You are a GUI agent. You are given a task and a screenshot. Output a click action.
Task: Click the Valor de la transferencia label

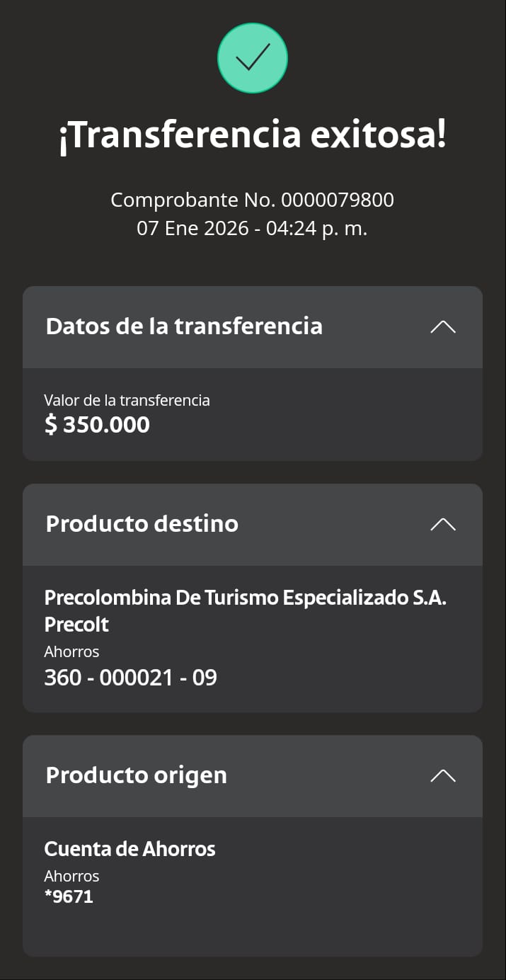pyautogui.click(x=127, y=400)
